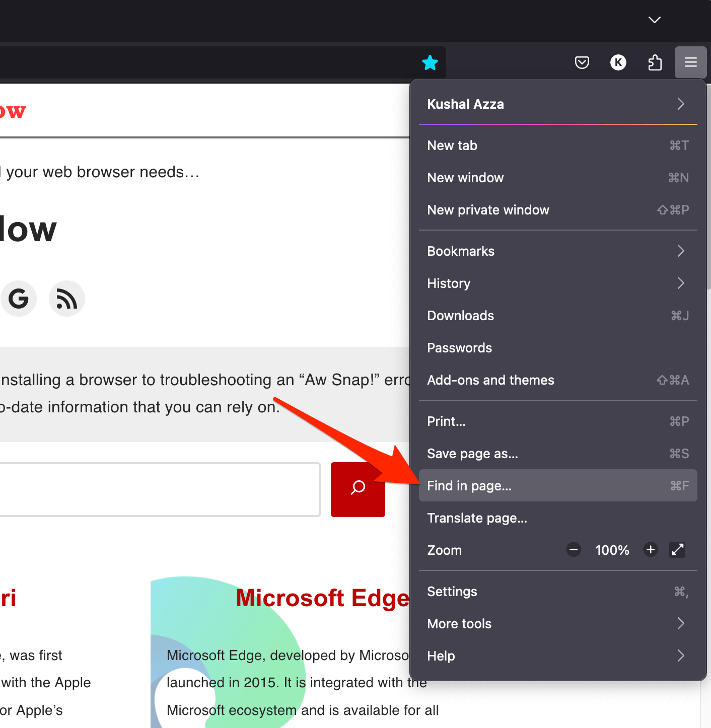711x728 pixels.
Task: Click the blue bookmark star icon
Action: click(430, 63)
